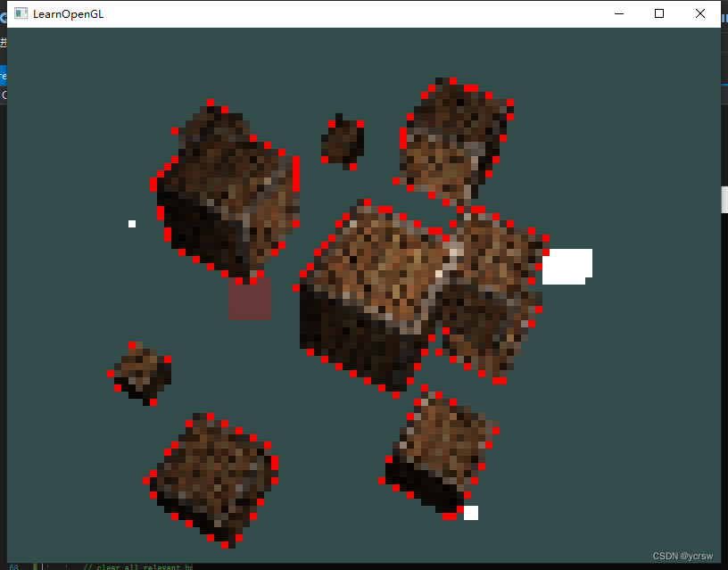This screenshot has width=728, height=570.
Task: Click the LearnOpenGL window app icon
Action: (x=21, y=13)
